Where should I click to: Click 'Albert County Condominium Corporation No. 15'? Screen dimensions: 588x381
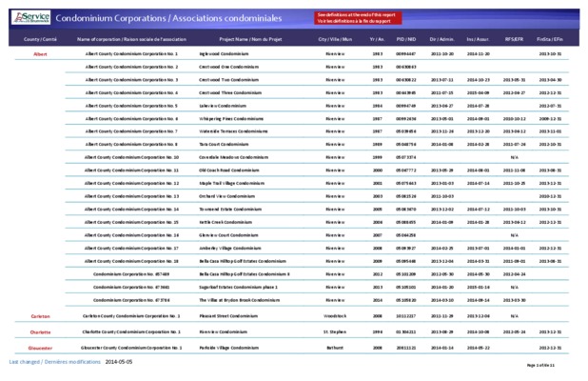131,222
